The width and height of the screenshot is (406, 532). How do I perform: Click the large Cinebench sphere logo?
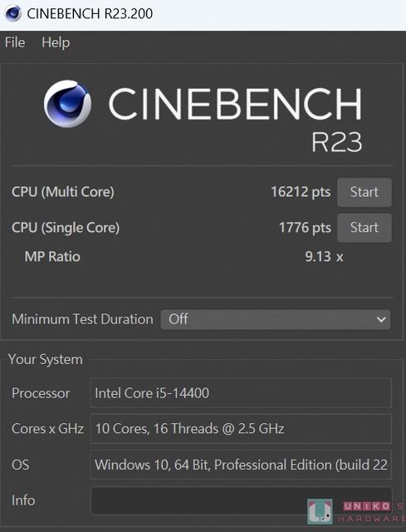(x=67, y=103)
